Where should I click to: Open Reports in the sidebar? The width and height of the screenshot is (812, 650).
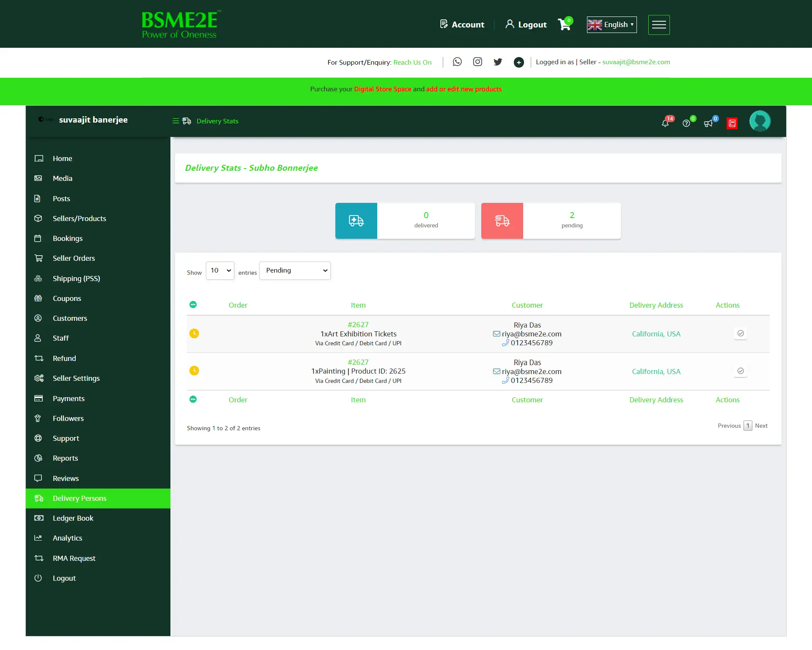pos(98,458)
